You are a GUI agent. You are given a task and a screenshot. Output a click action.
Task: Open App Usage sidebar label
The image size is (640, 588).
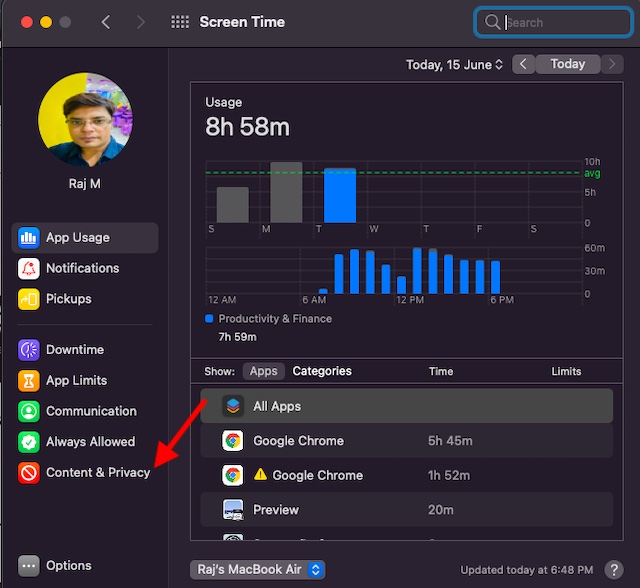pyautogui.click(x=78, y=237)
